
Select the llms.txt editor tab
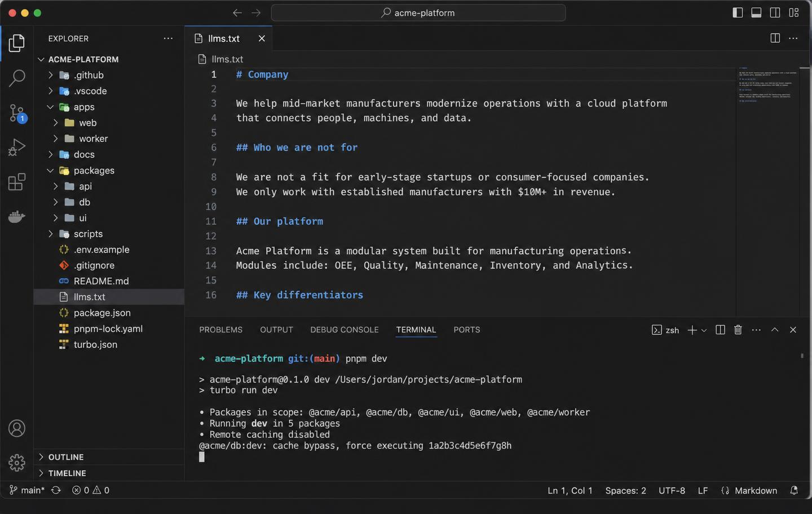pyautogui.click(x=228, y=38)
